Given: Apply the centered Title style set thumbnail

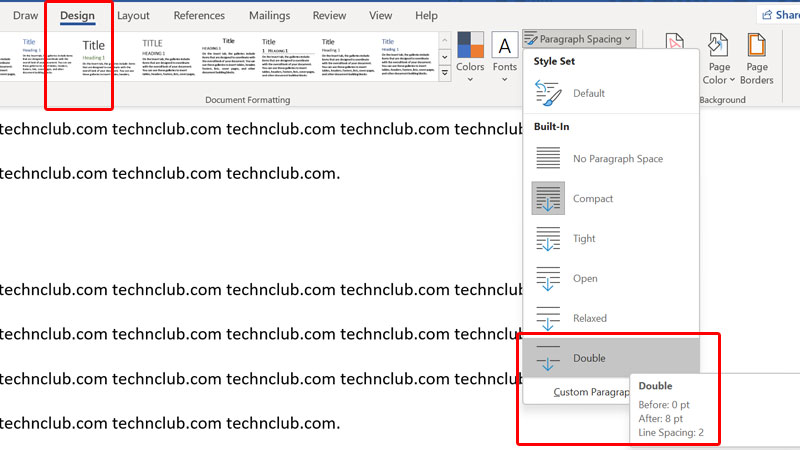Looking at the screenshot, I should coord(228,57).
